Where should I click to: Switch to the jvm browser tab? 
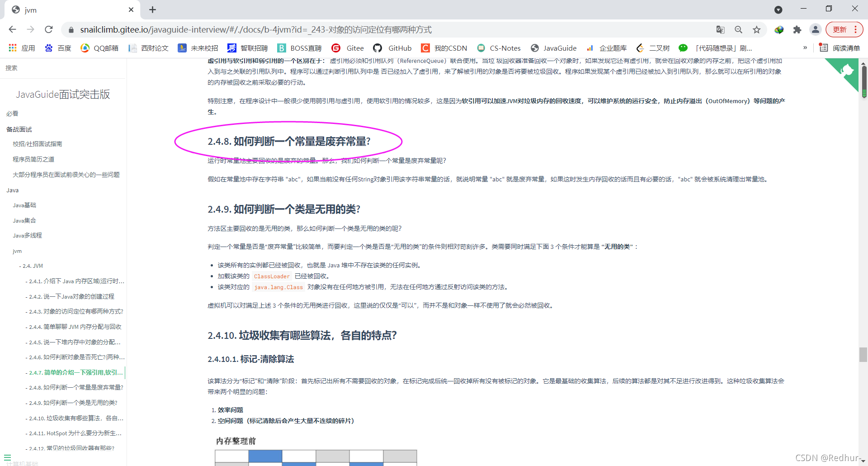(68, 10)
